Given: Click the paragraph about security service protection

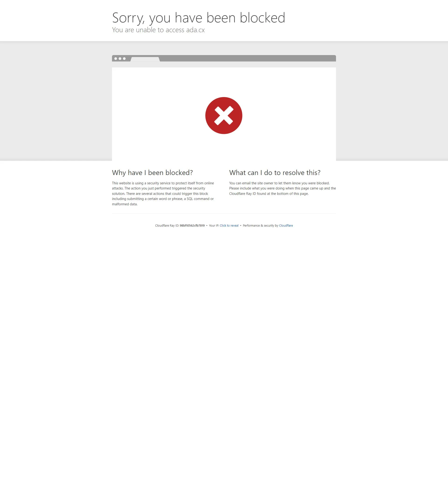Looking at the screenshot, I should tap(163, 194).
